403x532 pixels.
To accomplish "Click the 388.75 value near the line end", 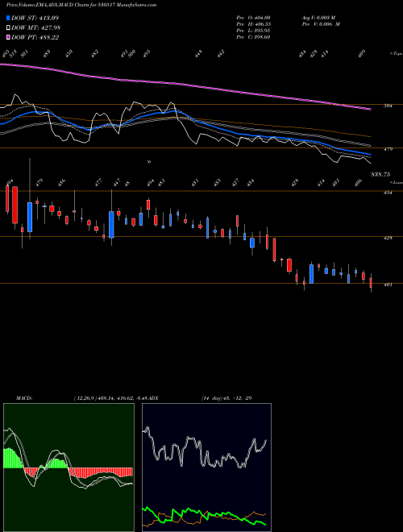I will click(380, 174).
